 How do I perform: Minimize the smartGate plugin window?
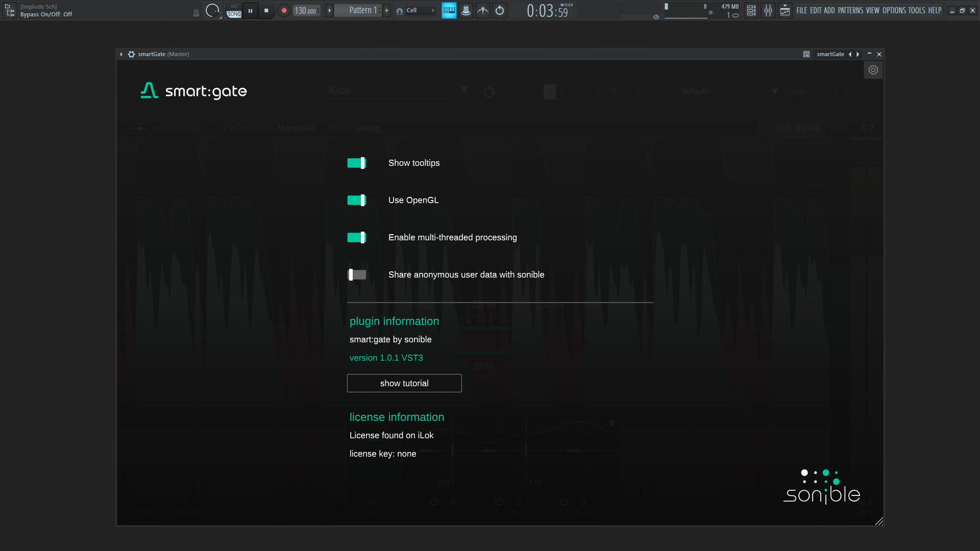(x=869, y=54)
